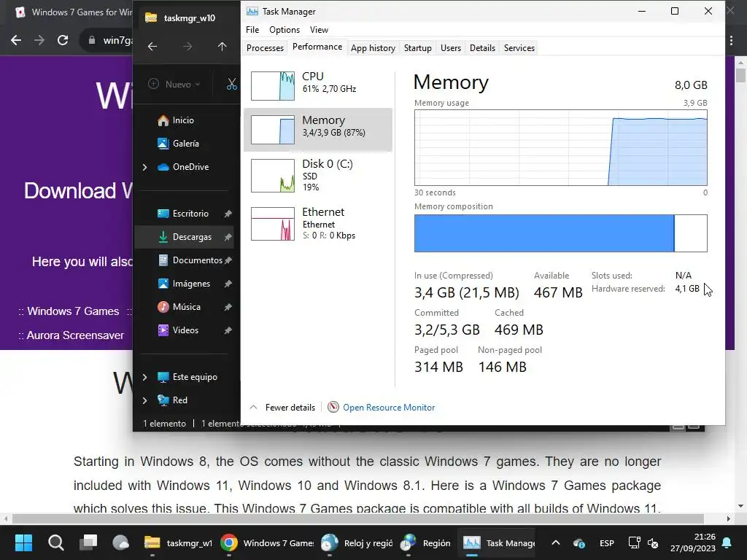
Task: Switch to Reloj y región taskbar item
Action: [356, 542]
